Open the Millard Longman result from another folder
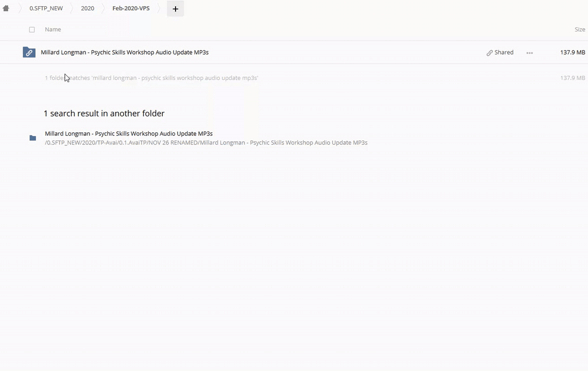This screenshot has height=371, width=588. (129, 133)
